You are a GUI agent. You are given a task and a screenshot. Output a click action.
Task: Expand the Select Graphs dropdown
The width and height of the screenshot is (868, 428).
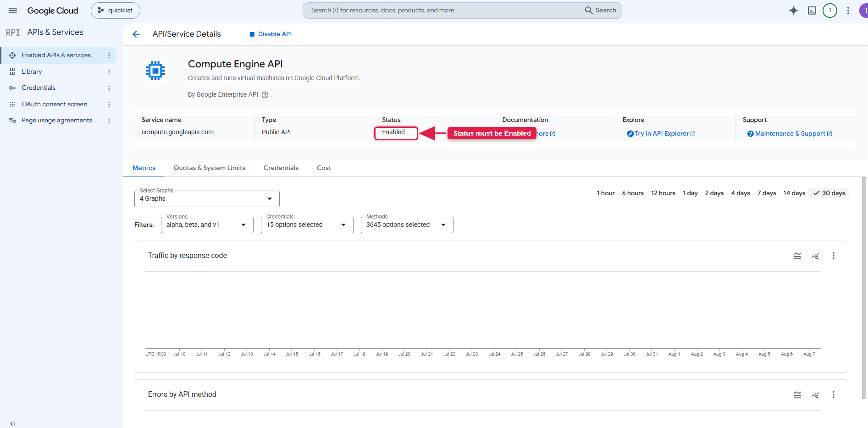(207, 199)
